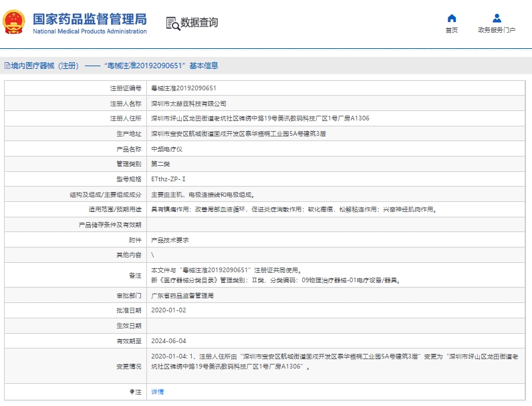The image size is (532, 406).
Task: Select registration number 粤械注准20192090651 value
Action: 184,88
